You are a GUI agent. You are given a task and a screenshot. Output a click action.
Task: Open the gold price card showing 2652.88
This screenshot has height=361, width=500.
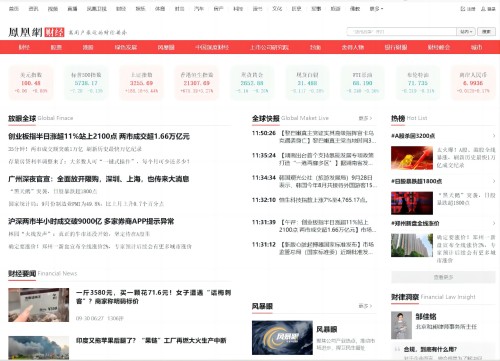tap(252, 83)
